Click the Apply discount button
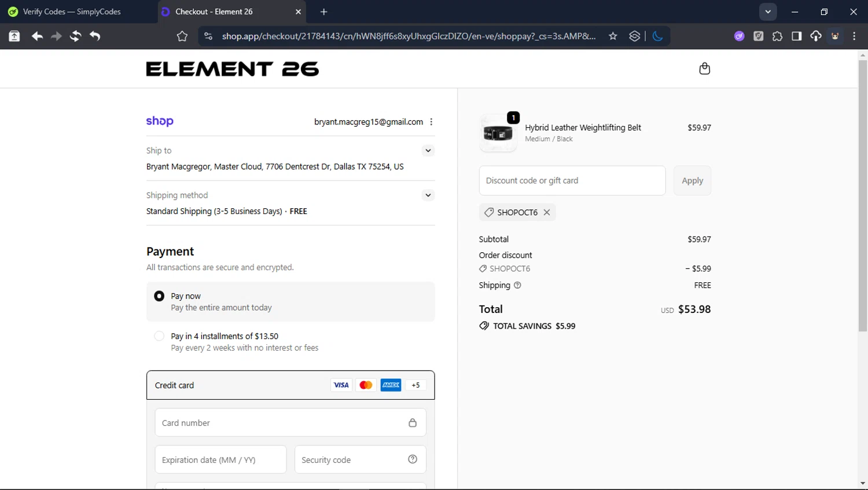Image resolution: width=868 pixels, height=490 pixels. point(692,180)
